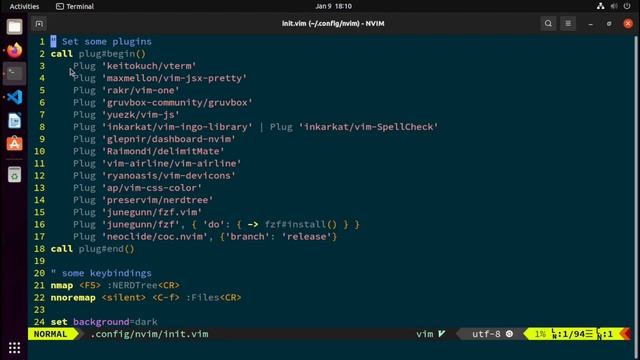640x360 pixels.
Task: Click the set background=dark line
Action: click(104, 322)
